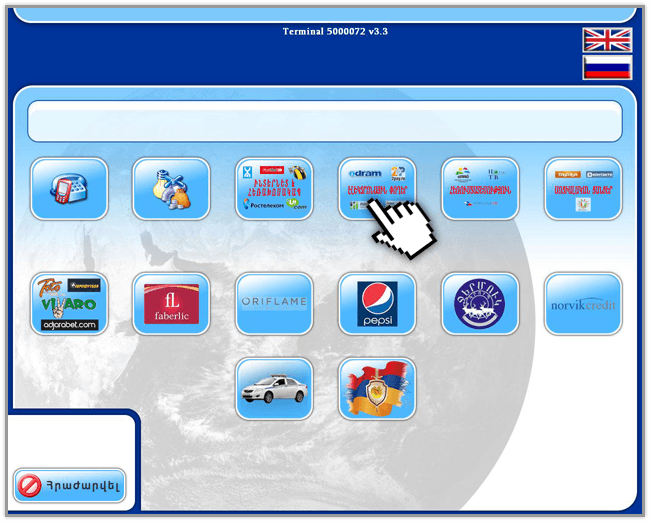Switch language to Russian with the flag
This screenshot has height=522, width=650.
pyautogui.click(x=607, y=67)
